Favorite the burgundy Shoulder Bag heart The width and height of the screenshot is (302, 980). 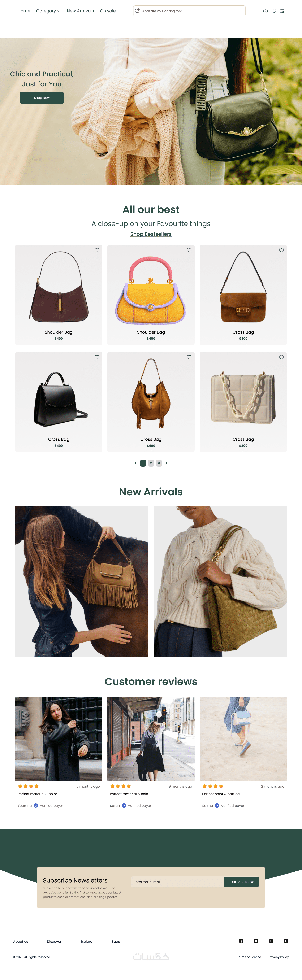97,250
